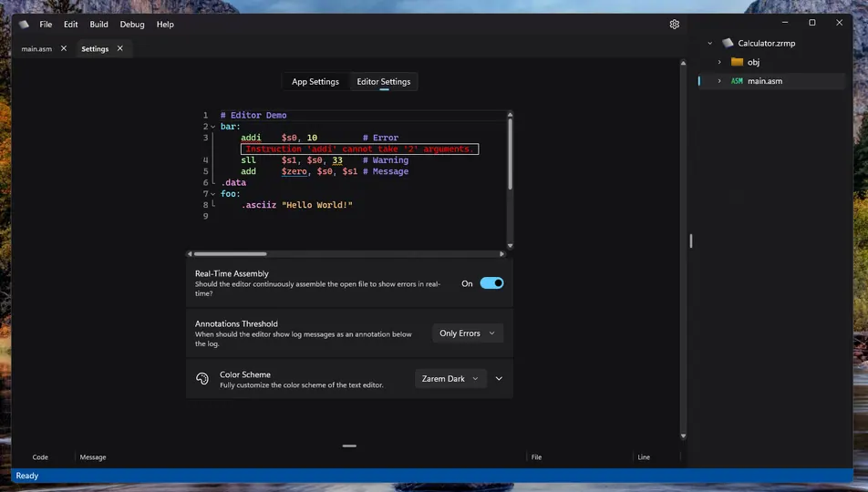Click the Real-Time Assembly setting title
Screen dimensions: 868x492
click(232, 273)
